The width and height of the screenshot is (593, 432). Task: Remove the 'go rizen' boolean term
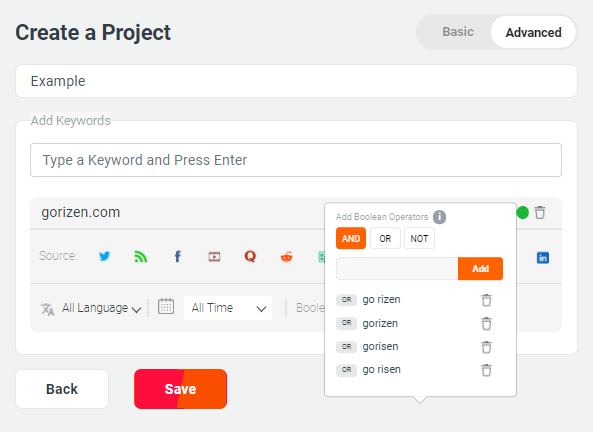pos(486,300)
